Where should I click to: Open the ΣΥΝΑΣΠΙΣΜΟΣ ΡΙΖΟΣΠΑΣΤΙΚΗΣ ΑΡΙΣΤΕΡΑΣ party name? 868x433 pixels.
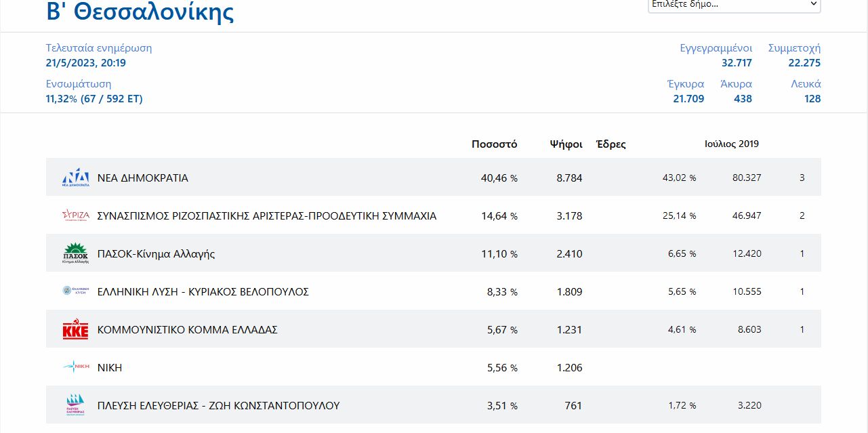click(x=267, y=216)
